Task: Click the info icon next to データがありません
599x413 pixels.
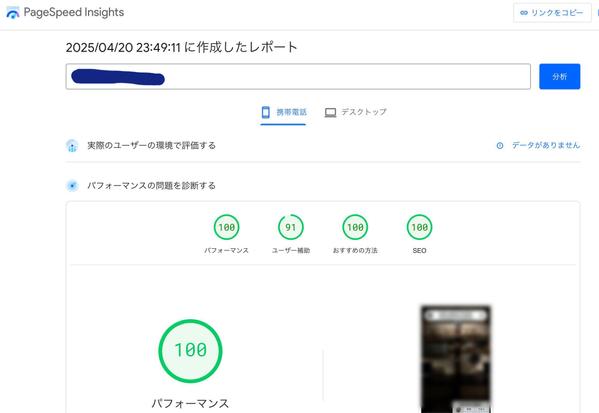Action: point(500,146)
